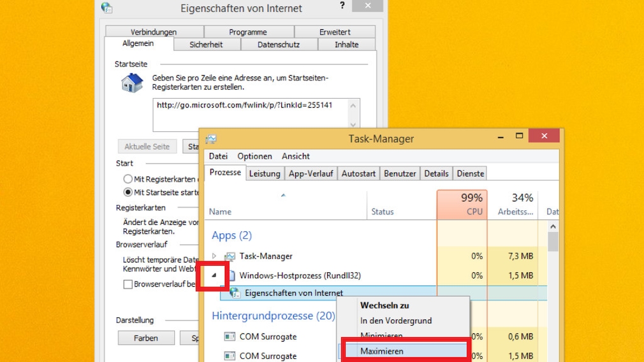Click the URL field scroll-up arrow
This screenshot has height=362, width=644.
[x=353, y=106]
